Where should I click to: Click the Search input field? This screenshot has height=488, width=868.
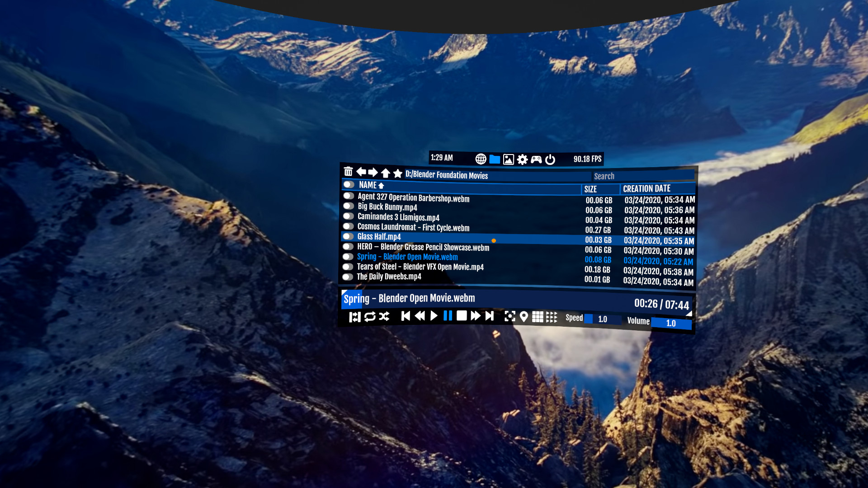[642, 176]
